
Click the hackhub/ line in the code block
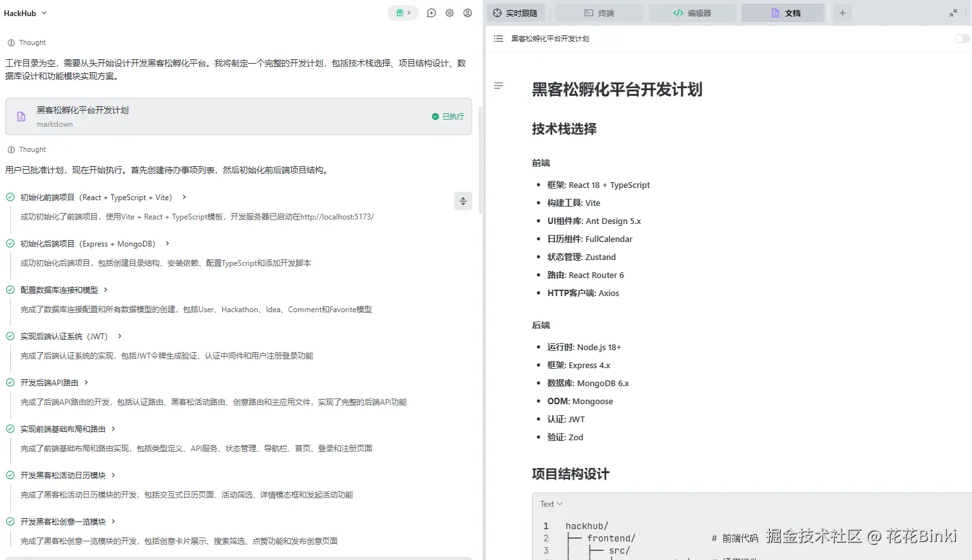587,526
